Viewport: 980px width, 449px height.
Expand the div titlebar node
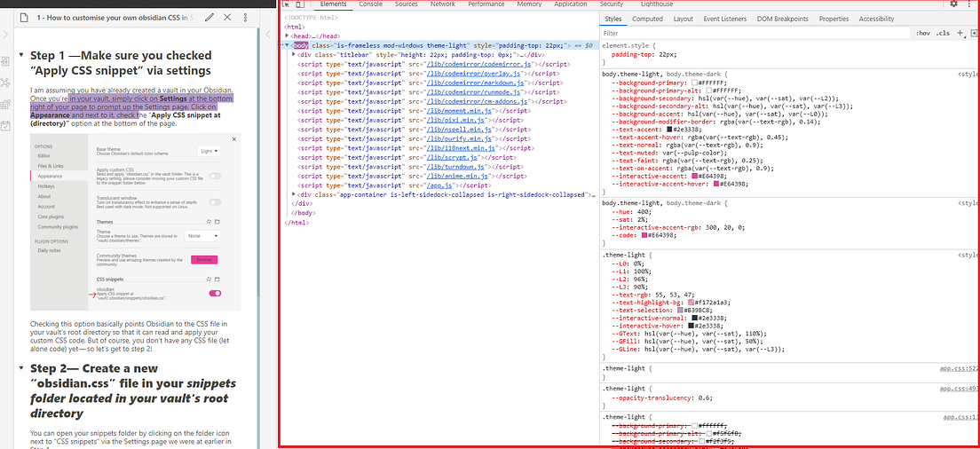point(294,55)
